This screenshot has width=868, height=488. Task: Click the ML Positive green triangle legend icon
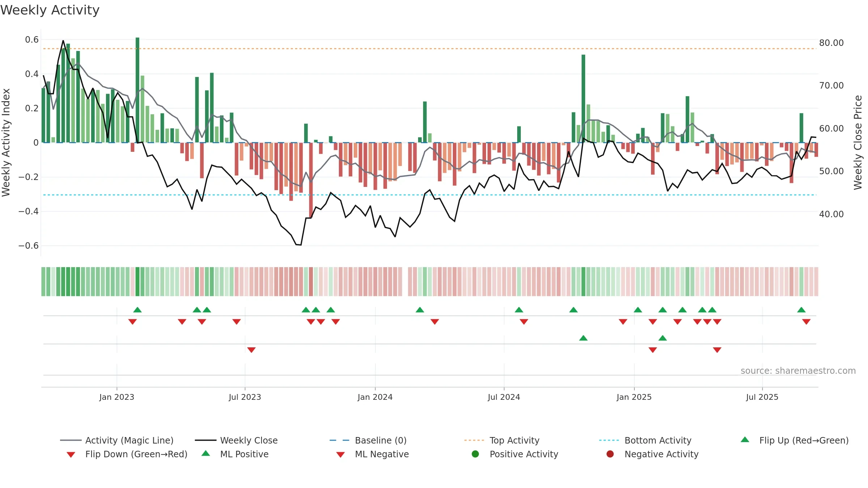(x=206, y=453)
